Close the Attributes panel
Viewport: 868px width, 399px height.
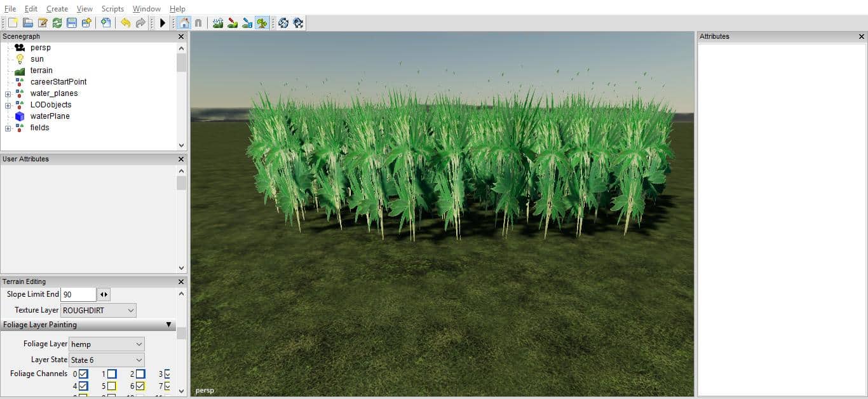pos(862,37)
